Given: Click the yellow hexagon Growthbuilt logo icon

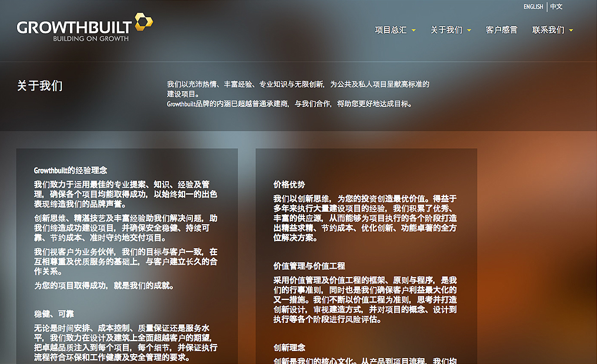Looking at the screenshot, I should pyautogui.click(x=144, y=22).
